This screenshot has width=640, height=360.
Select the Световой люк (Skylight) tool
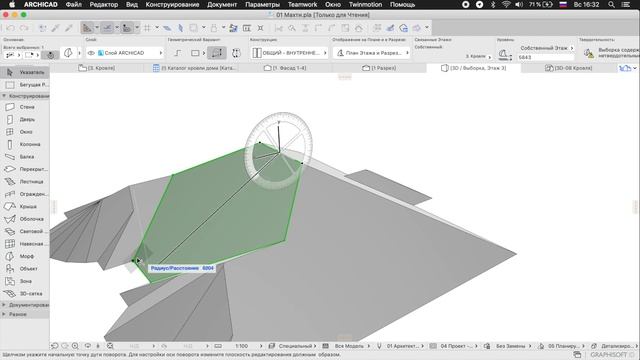25,231
